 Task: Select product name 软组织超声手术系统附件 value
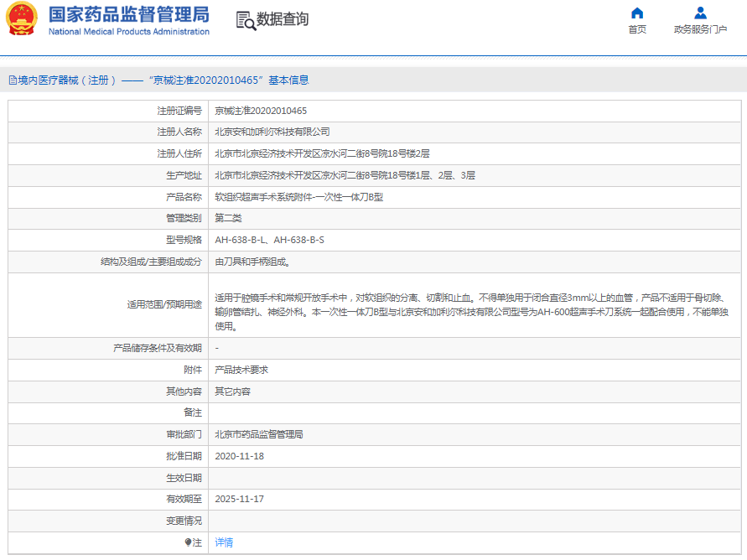pos(298,197)
